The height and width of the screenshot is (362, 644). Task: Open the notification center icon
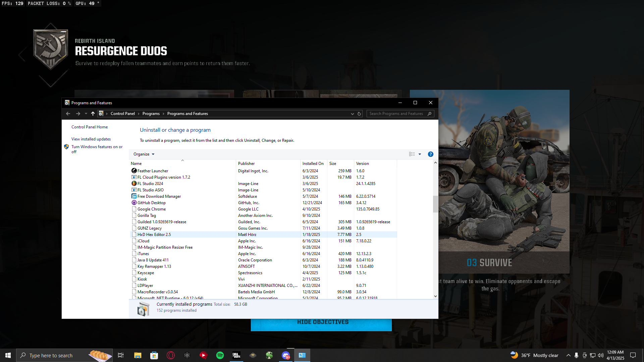(x=633, y=355)
